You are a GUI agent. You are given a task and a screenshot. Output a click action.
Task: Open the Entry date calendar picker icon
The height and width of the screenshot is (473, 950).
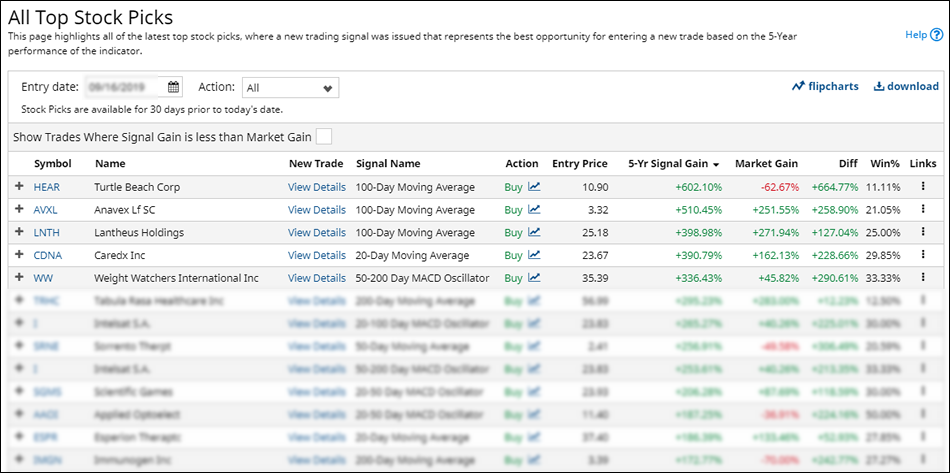(173, 87)
